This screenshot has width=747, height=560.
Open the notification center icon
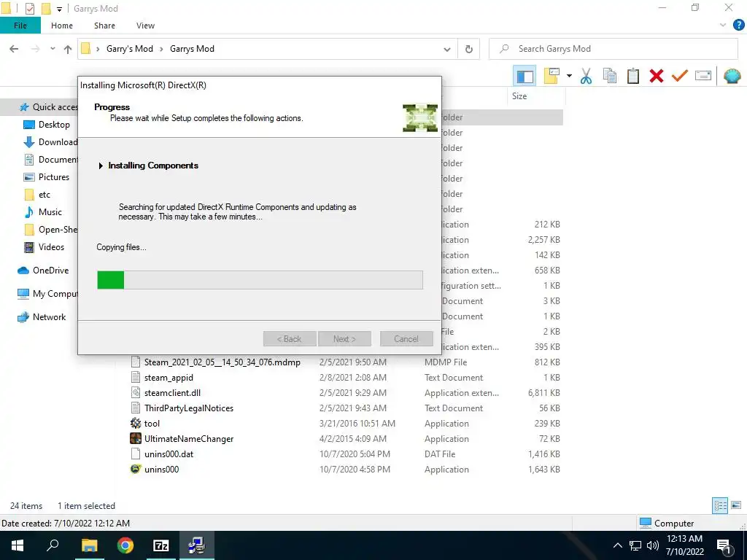coord(724,545)
